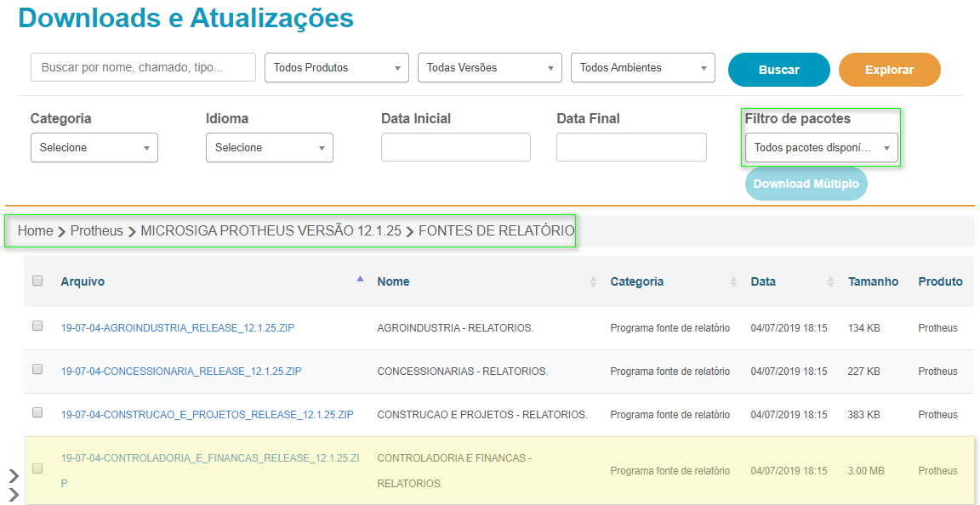Click the Data Final date field
The image size is (980, 505).
click(x=631, y=147)
